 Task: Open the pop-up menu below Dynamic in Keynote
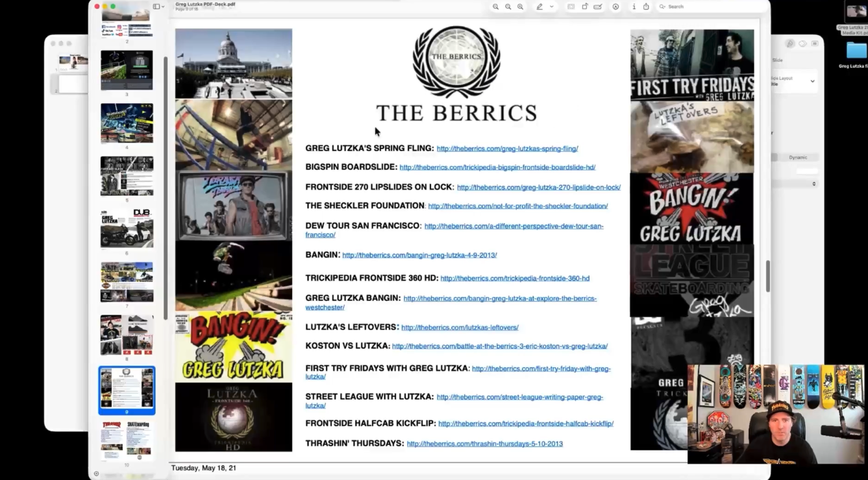pos(814,184)
